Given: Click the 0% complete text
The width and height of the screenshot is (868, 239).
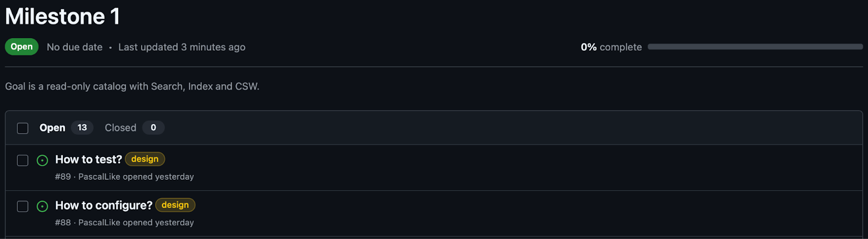Looking at the screenshot, I should click(611, 47).
